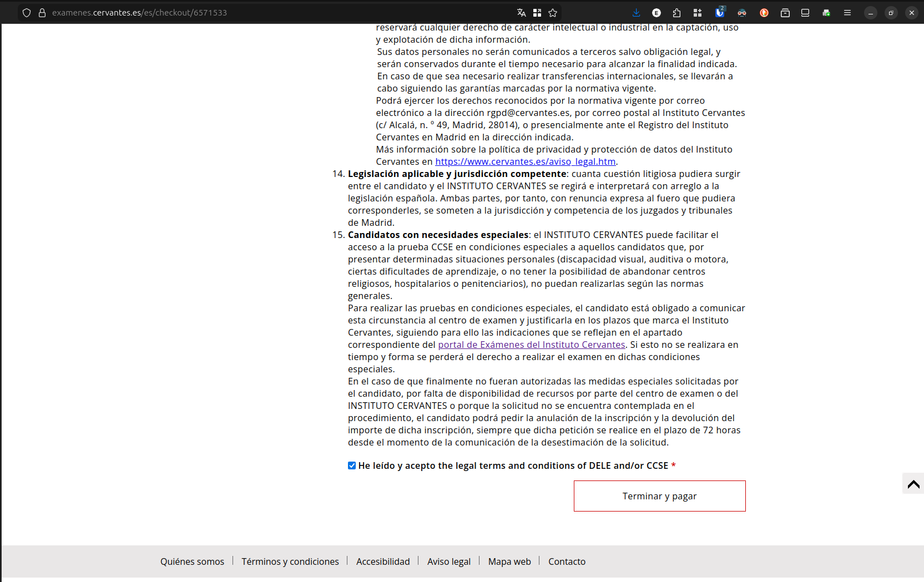Open the extensions puzzle-piece menu
924x582 pixels.
(676, 13)
